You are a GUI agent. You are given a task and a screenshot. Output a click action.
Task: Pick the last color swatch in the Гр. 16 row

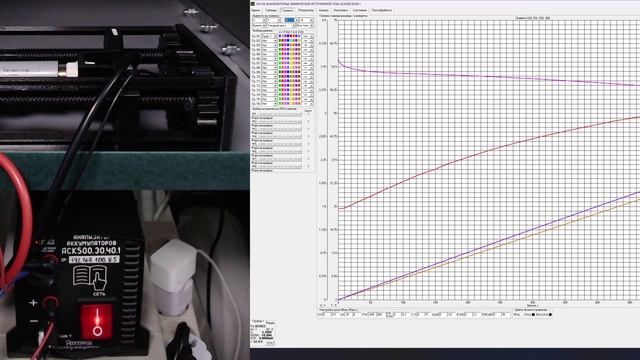299,104
